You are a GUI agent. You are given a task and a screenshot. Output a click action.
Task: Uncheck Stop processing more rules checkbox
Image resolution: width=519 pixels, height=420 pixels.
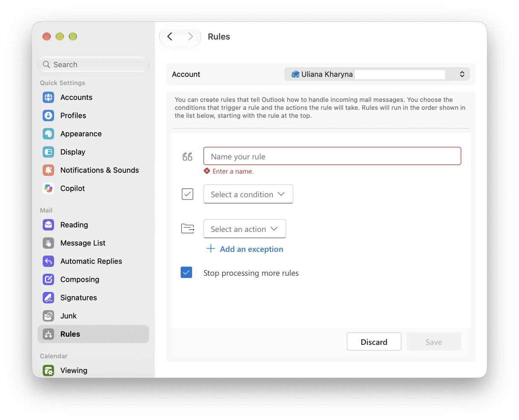187,272
